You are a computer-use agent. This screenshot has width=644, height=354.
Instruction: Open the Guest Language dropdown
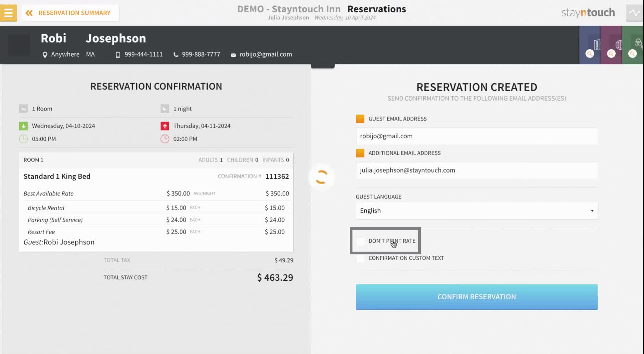click(477, 211)
